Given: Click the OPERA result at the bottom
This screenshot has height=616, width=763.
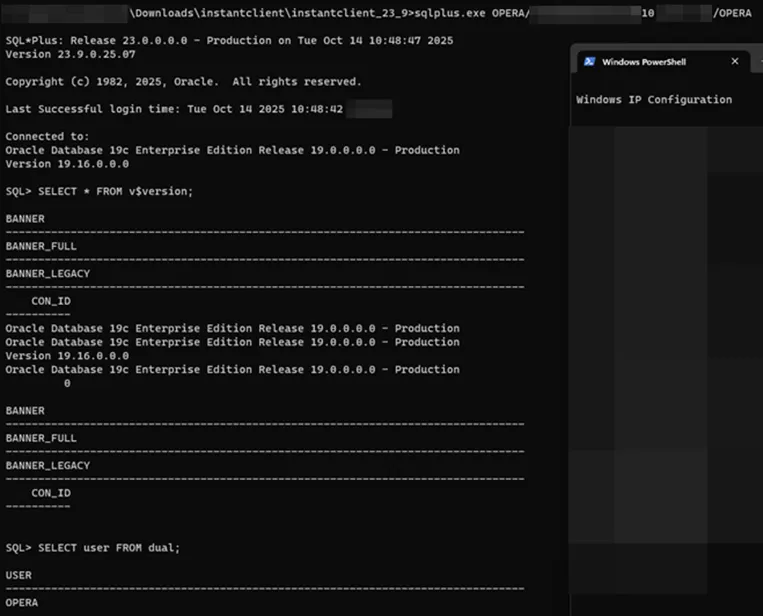Looking at the screenshot, I should tap(22, 603).
